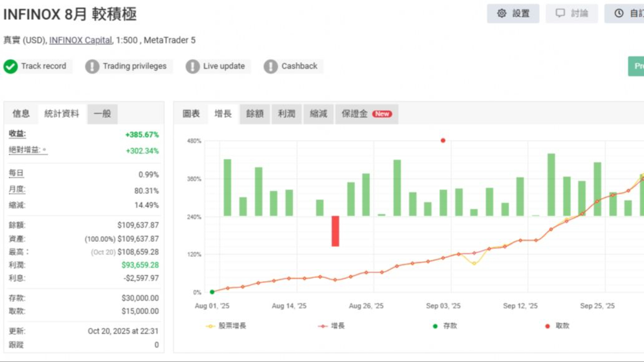Open the 一般 tab
The height and width of the screenshot is (362, 644).
103,114
